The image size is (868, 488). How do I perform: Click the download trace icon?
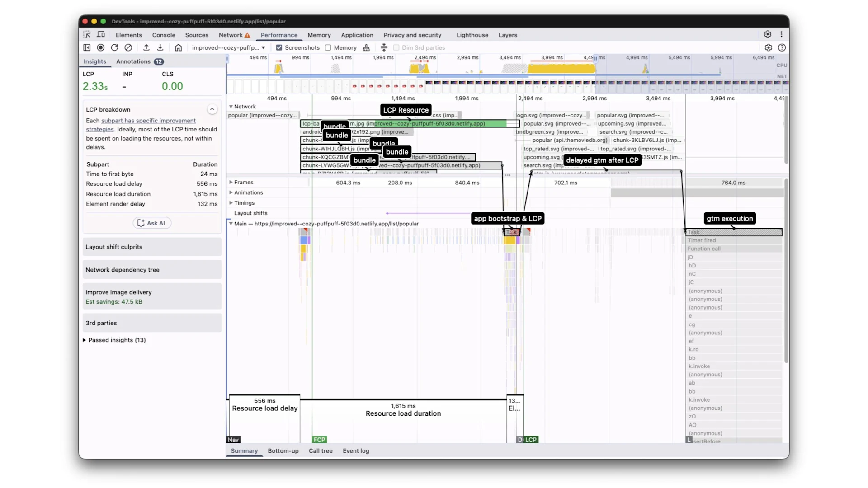[160, 47]
